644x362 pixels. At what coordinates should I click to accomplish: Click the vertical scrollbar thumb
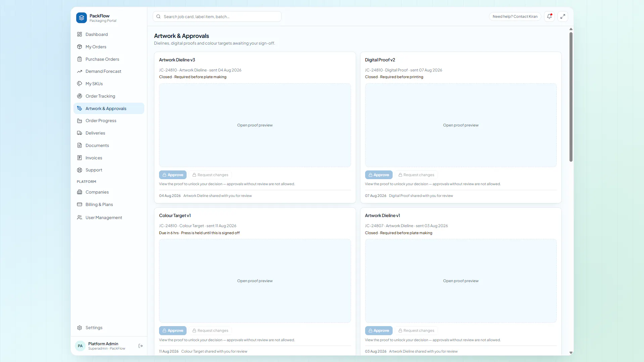(571, 97)
